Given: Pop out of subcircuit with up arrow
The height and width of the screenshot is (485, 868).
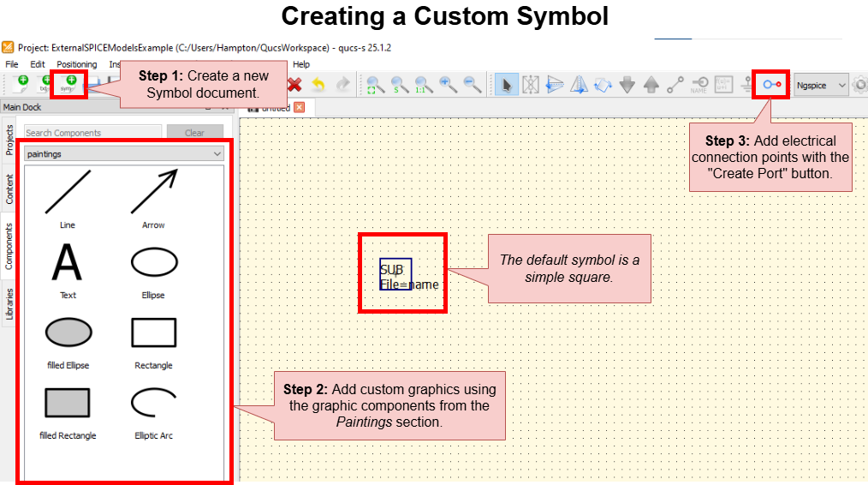Looking at the screenshot, I should (651, 85).
